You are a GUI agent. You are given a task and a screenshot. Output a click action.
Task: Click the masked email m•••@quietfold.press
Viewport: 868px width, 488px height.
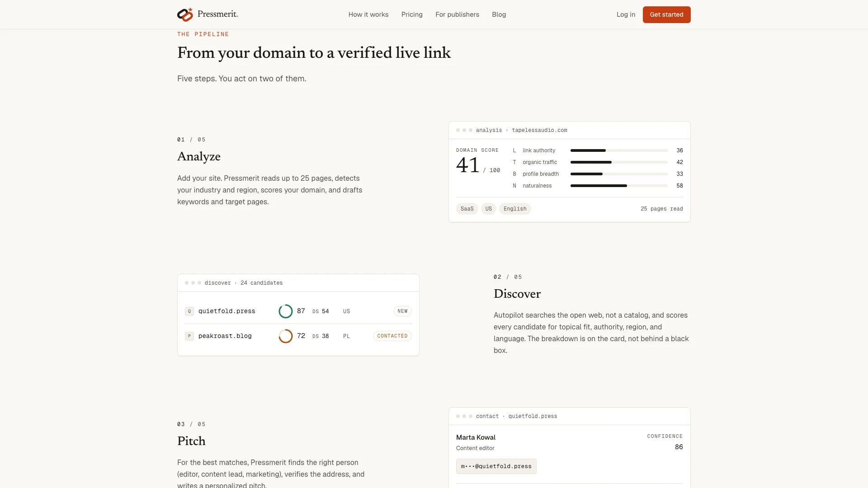(496, 466)
